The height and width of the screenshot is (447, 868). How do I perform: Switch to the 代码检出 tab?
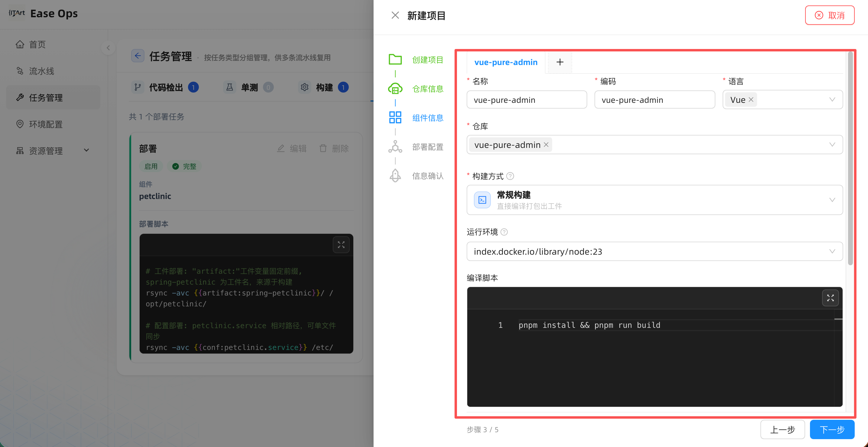(165, 87)
